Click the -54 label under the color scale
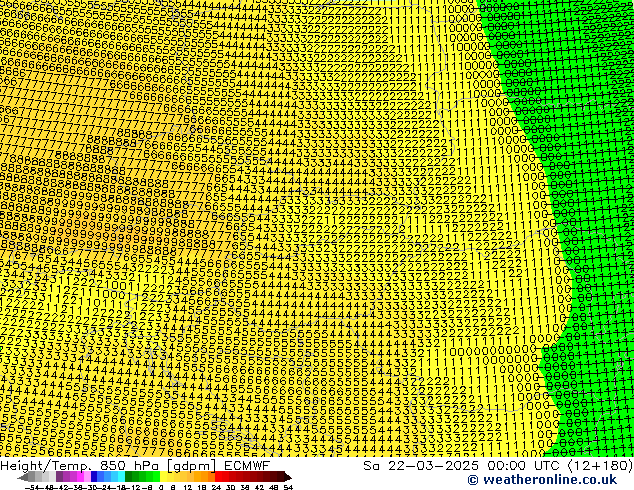The image size is (634, 490). tap(31, 487)
